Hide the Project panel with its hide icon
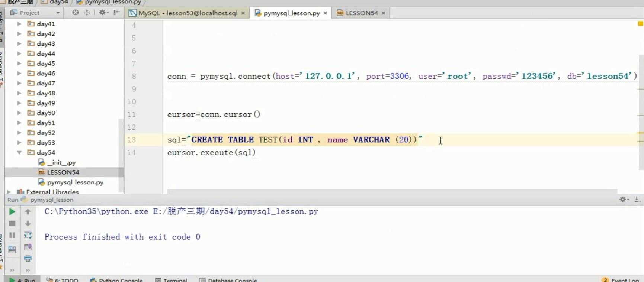 coord(117,13)
